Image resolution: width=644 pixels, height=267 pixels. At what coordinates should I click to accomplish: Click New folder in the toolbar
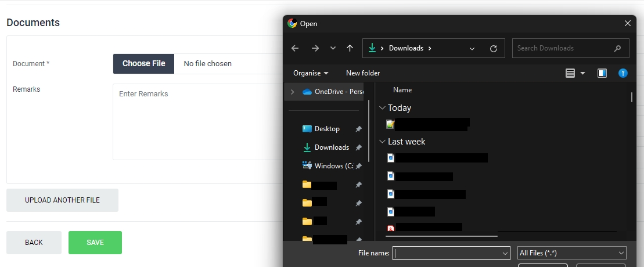pos(363,73)
